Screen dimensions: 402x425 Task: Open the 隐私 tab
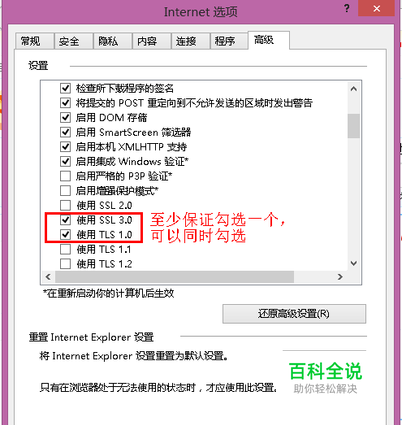coord(112,41)
